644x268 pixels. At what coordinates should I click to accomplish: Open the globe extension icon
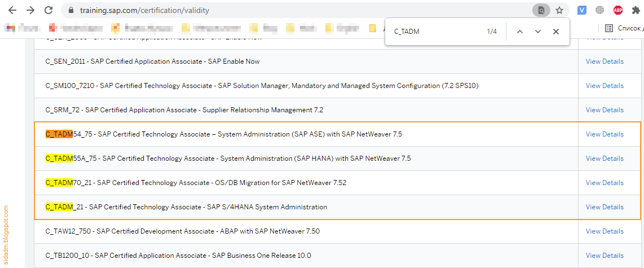[x=600, y=10]
